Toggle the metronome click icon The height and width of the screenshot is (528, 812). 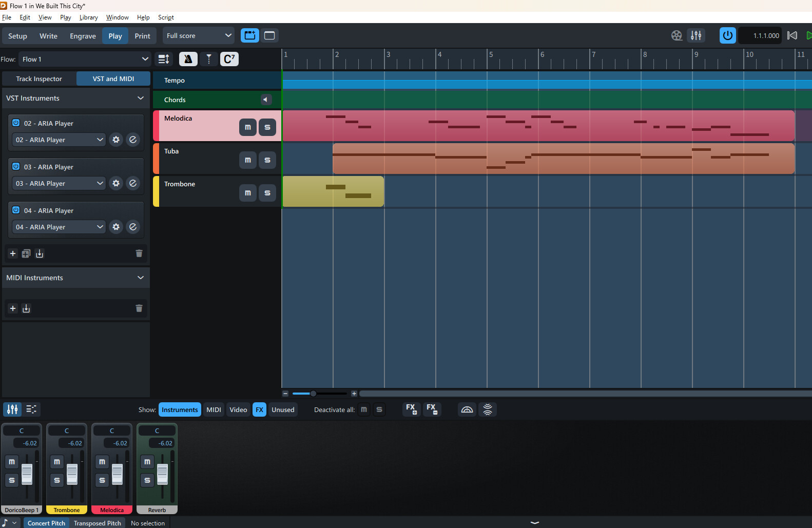coord(188,59)
